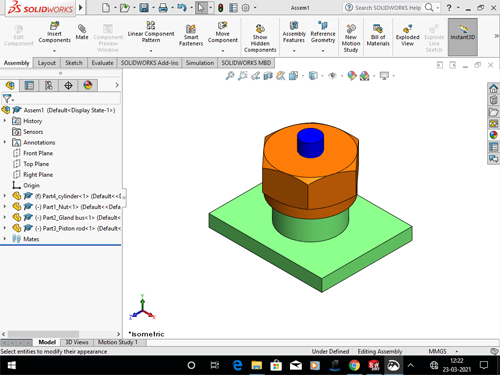Open PropertyManager tab icon

coord(29,86)
